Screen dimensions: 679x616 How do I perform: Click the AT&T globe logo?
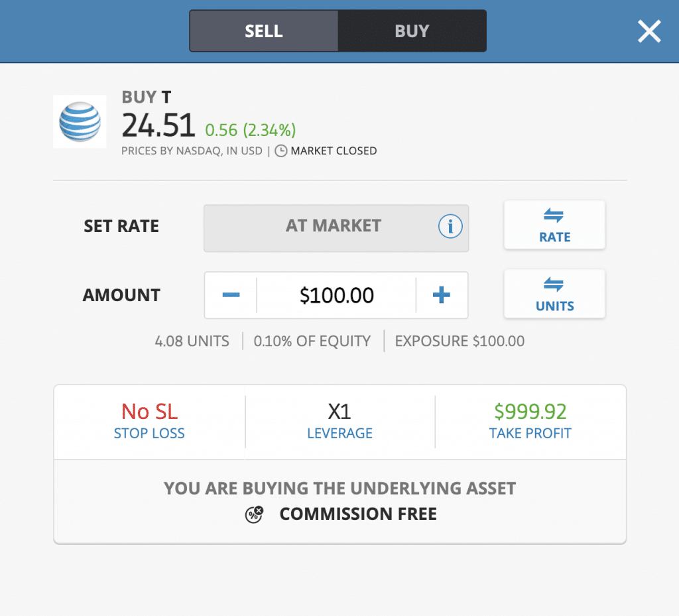80,121
